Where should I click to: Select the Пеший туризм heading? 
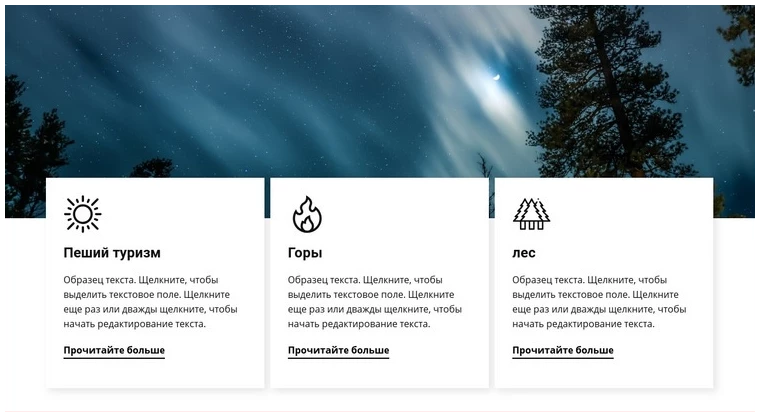coord(112,253)
